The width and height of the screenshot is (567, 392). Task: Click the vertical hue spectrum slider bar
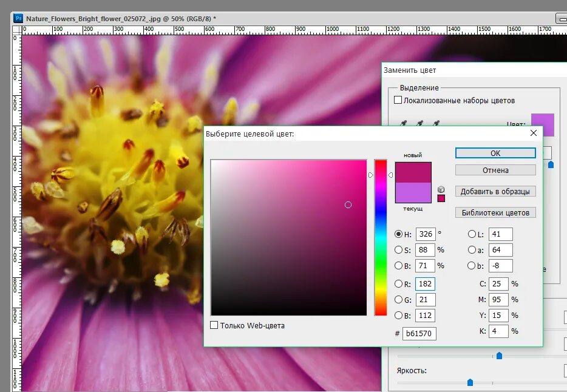pyautogui.click(x=381, y=237)
